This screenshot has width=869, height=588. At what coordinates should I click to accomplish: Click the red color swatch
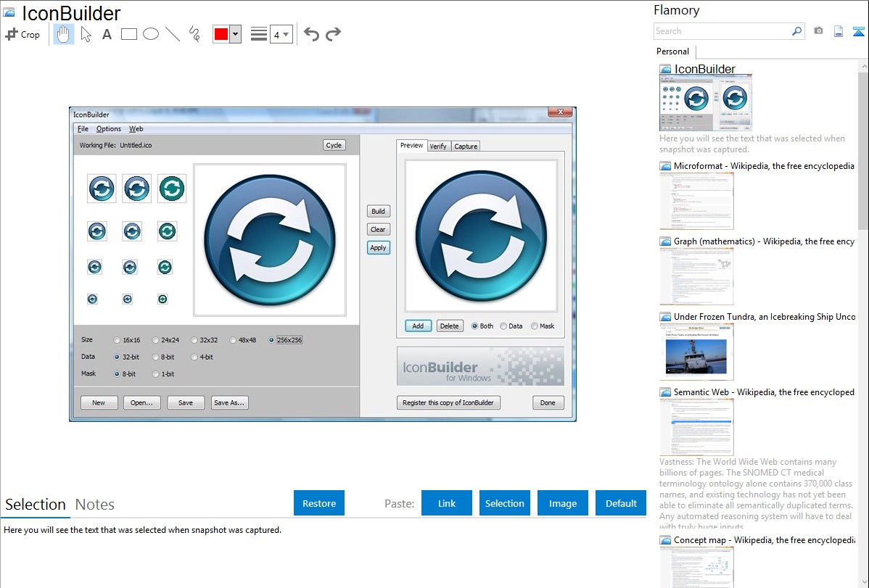221,34
